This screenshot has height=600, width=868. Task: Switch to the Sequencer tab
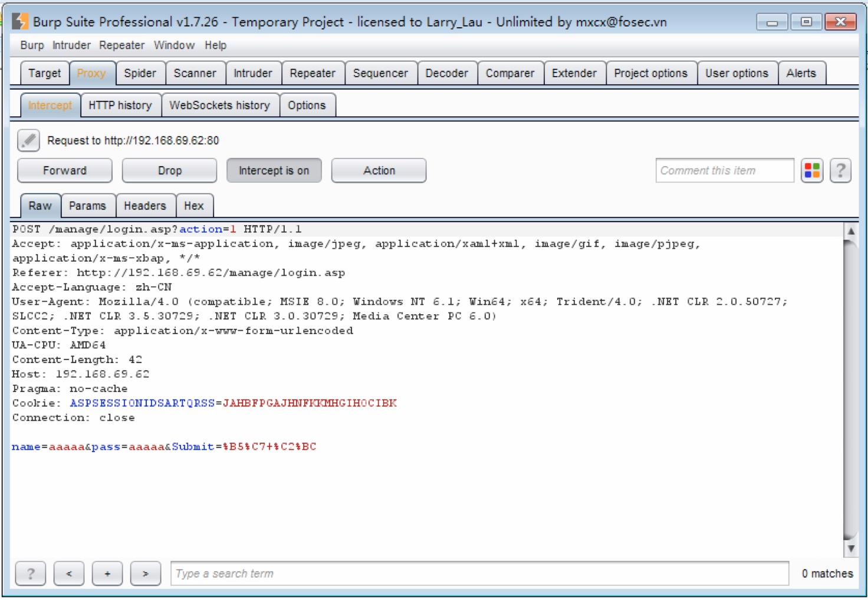[380, 73]
